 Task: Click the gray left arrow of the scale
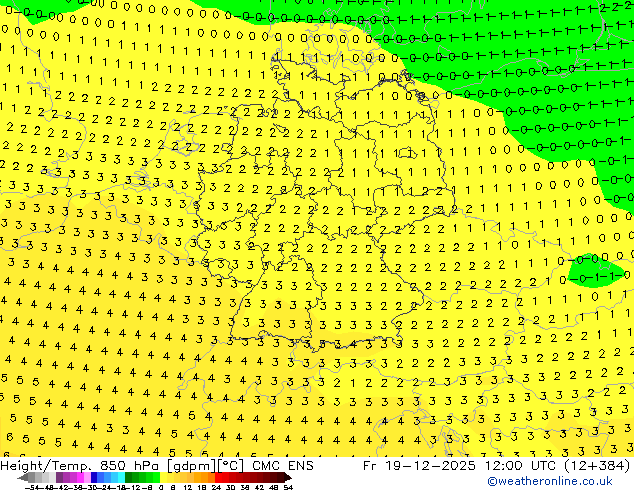click(23, 478)
